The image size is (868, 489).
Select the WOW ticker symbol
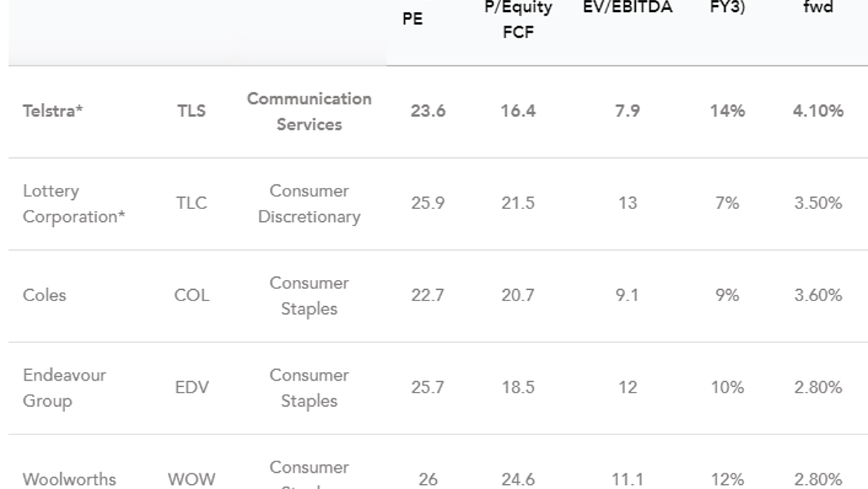coord(192,479)
